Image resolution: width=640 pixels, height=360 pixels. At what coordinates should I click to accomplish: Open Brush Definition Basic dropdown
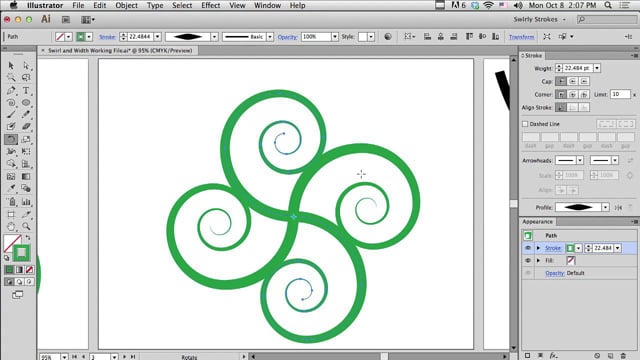(x=270, y=37)
